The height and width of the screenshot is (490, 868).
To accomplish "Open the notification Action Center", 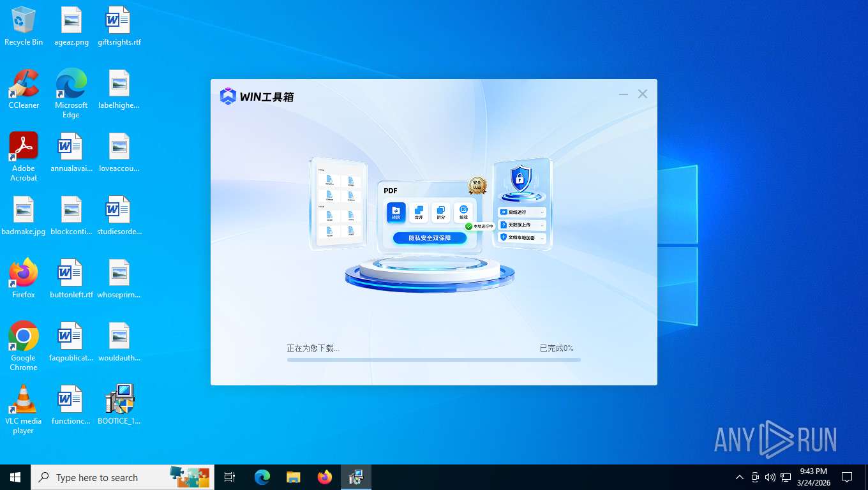I will pos(847,477).
